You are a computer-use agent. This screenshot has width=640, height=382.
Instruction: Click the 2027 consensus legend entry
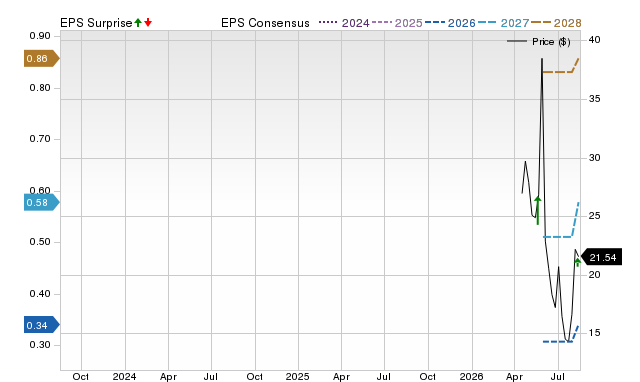(503, 23)
